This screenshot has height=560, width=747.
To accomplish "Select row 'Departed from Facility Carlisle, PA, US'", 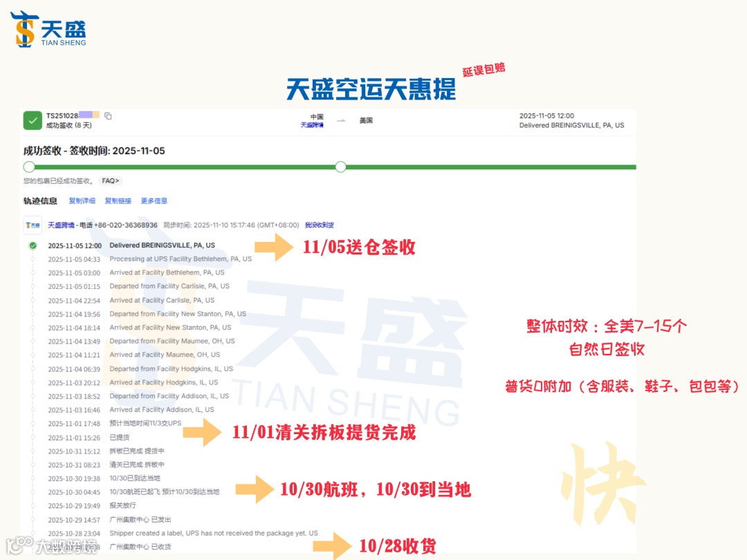I will 138,286.
